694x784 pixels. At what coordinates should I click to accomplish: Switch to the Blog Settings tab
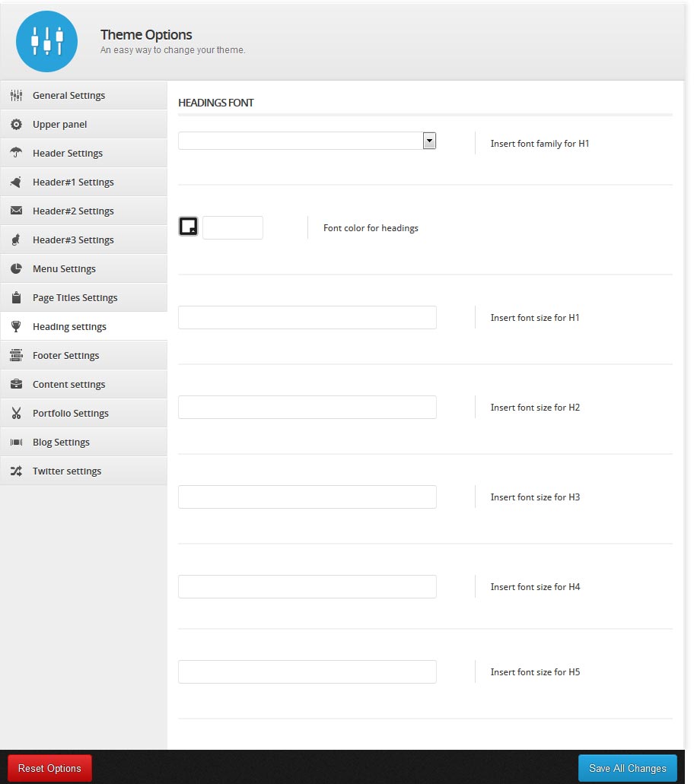(84, 442)
